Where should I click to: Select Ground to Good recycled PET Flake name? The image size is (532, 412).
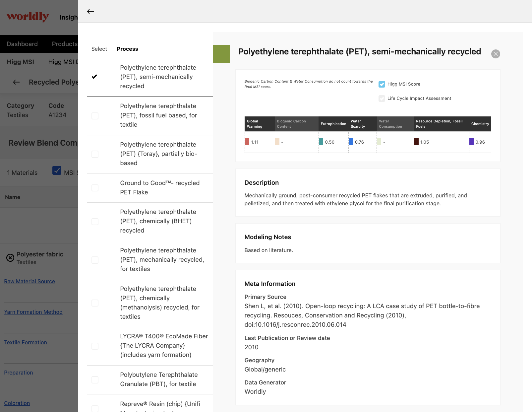(160, 188)
